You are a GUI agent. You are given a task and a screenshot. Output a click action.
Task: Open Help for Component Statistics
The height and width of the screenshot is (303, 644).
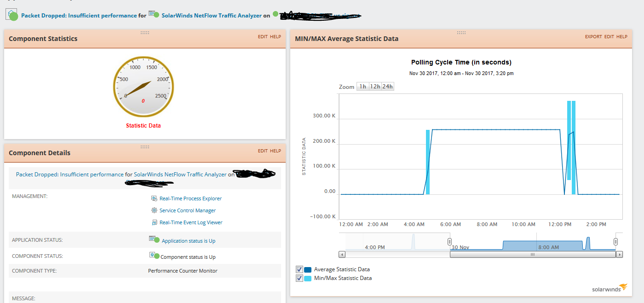[x=276, y=37]
